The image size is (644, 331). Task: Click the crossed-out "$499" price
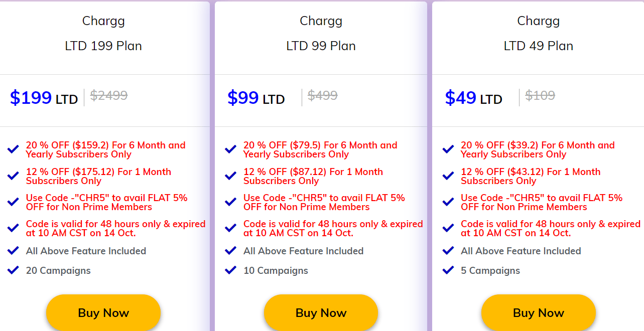323,96
